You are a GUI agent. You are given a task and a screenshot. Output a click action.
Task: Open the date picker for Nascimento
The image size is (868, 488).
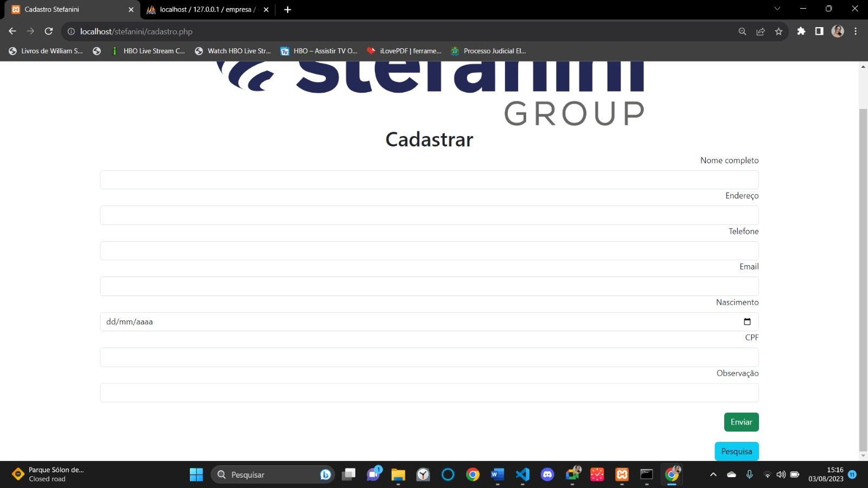[x=748, y=322]
